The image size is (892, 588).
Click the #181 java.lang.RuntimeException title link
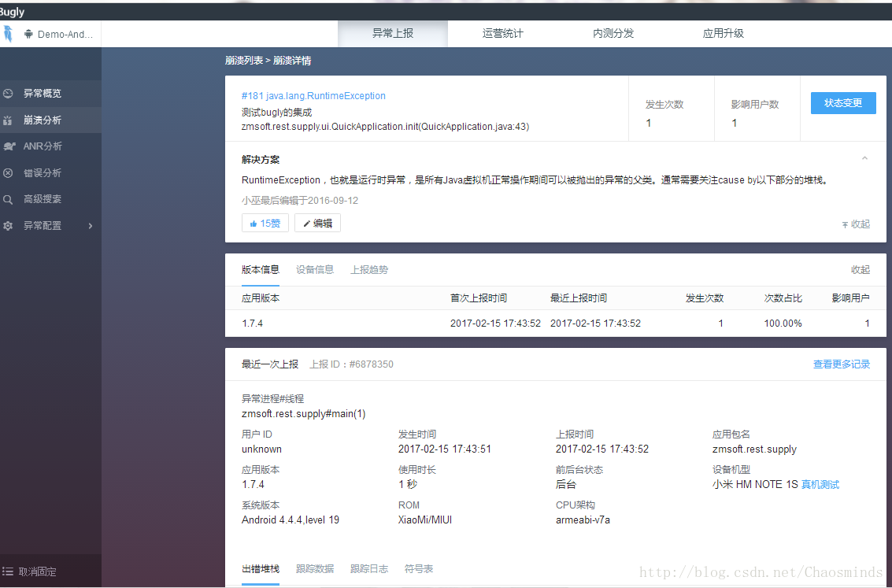[313, 95]
